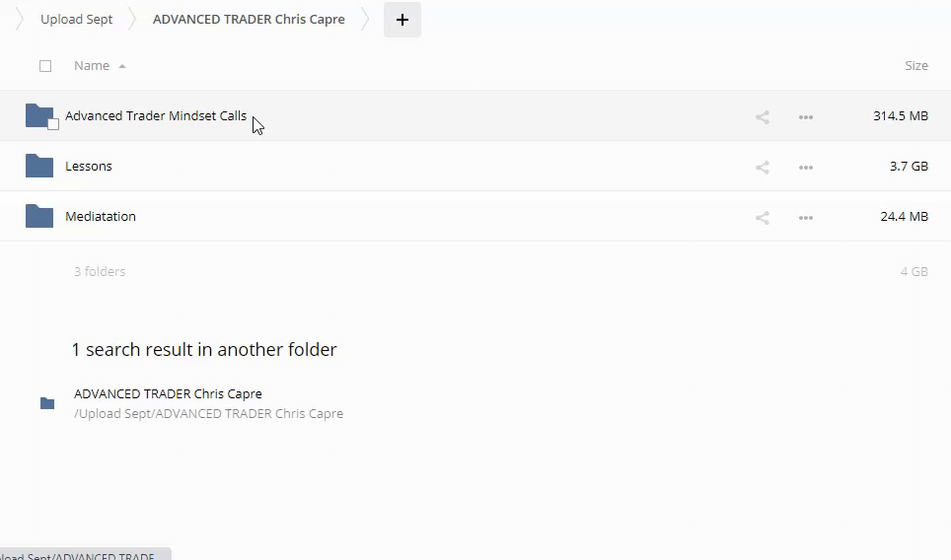Screen dimensions: 951x560
Task: Open the Lessons folder name
Action: [x=89, y=166]
